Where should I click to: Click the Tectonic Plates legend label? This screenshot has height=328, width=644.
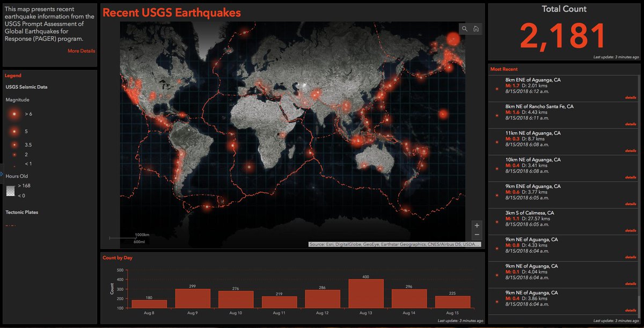pyautogui.click(x=22, y=212)
